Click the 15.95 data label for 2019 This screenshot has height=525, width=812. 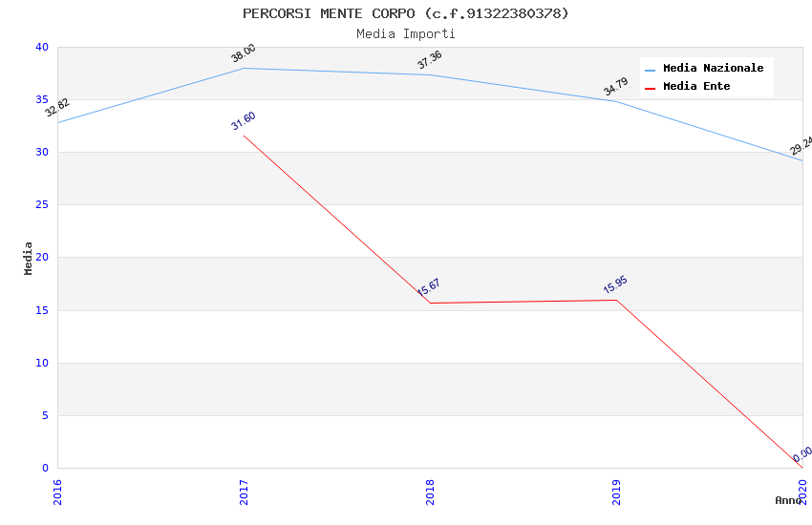click(615, 284)
